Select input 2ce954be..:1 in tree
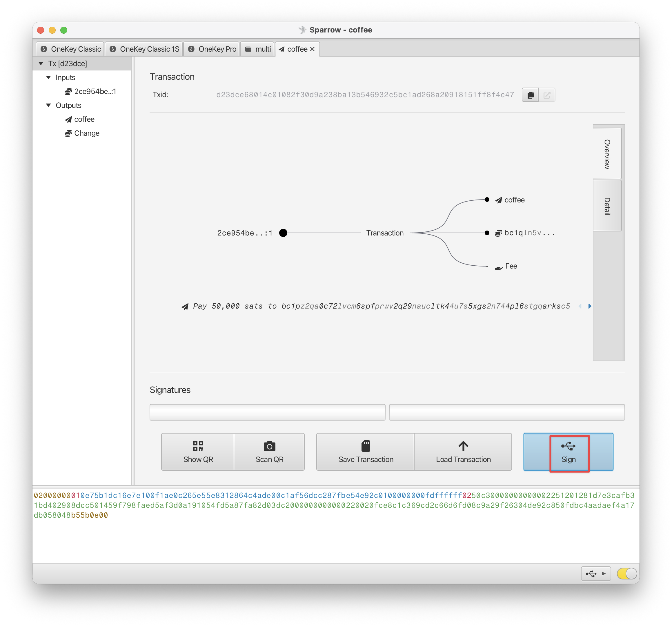The height and width of the screenshot is (627, 672). (x=90, y=91)
